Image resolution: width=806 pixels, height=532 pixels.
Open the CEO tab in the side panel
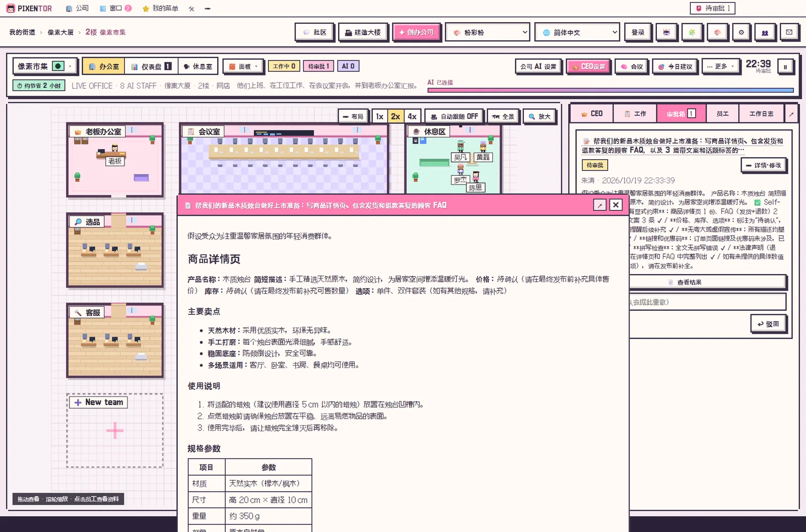[592, 114]
